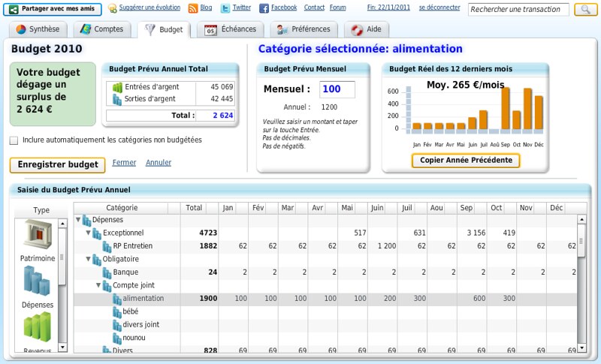Viewport: 601px width, 364px height.
Task: Click the Blog RSS icon
Action: tap(193, 8)
